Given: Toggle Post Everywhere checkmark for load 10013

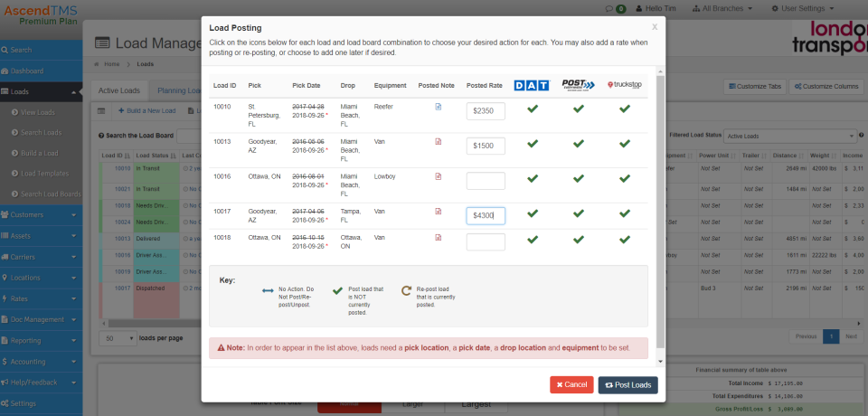Looking at the screenshot, I should pyautogui.click(x=579, y=144).
